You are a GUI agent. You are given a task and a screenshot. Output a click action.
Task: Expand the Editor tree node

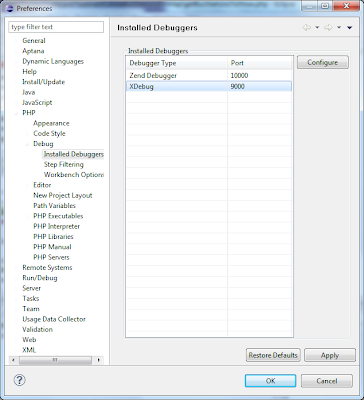point(27,185)
